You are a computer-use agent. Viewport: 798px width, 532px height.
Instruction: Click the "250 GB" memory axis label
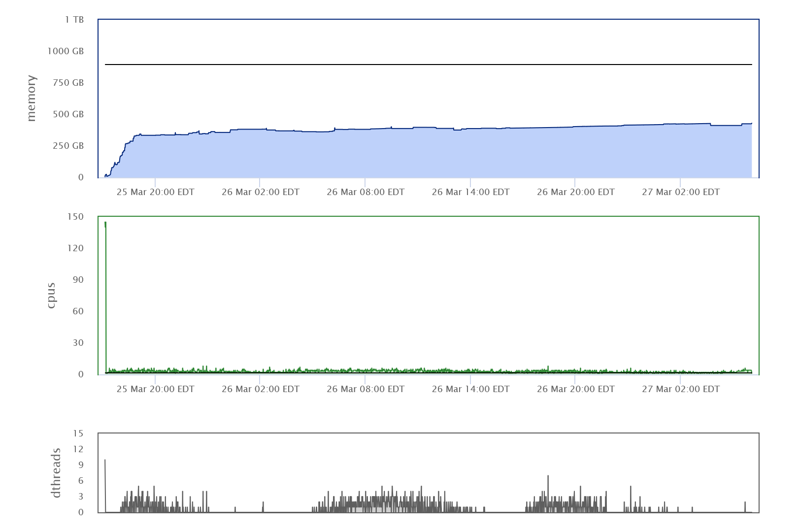pos(68,146)
